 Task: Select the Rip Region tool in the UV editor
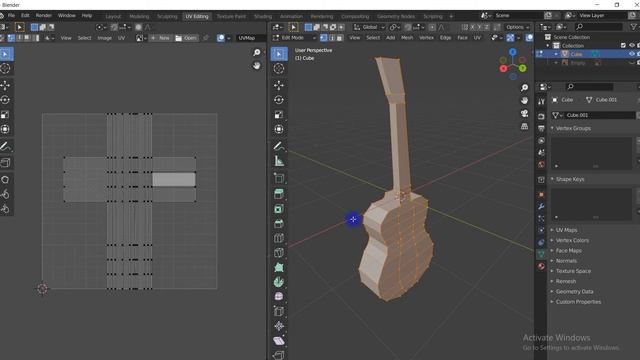pos(6,163)
